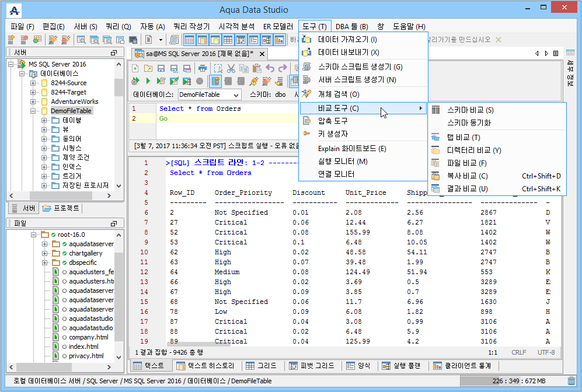This screenshot has height=392, width=582.
Task: Click the Print icon in editor toolbar
Action: tap(203, 68)
